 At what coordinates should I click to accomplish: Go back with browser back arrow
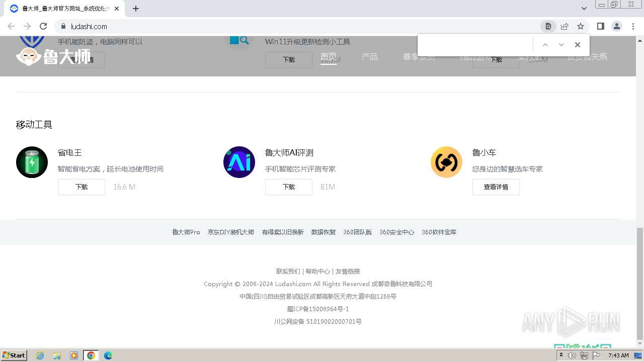tap(11, 26)
